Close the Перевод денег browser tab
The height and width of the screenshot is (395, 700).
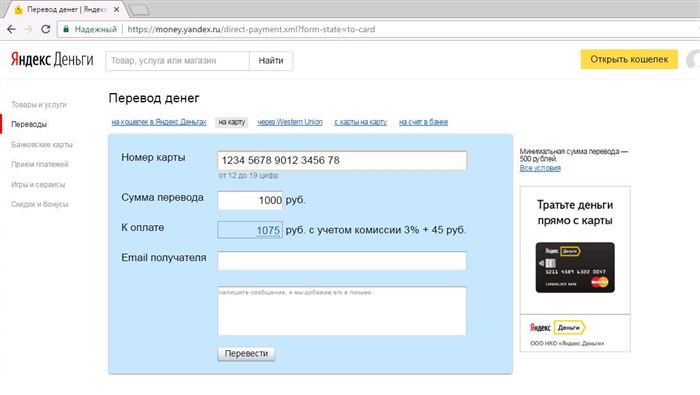coord(117,9)
